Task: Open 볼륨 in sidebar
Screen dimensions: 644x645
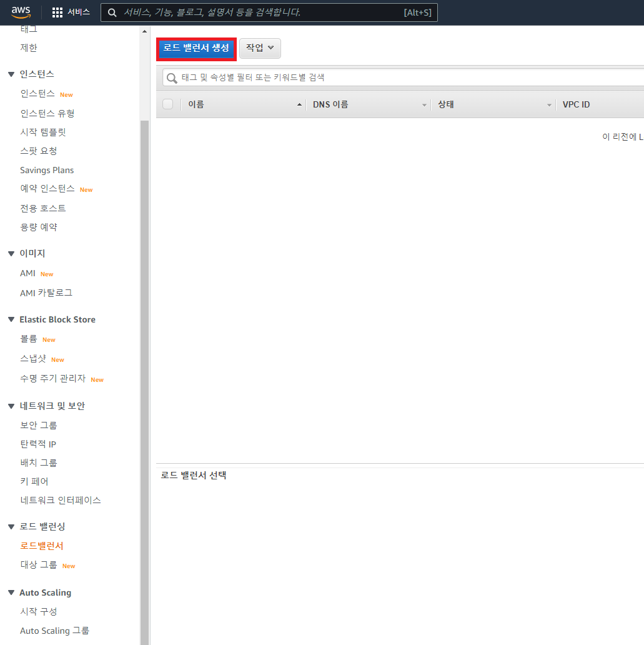Action: click(29, 339)
